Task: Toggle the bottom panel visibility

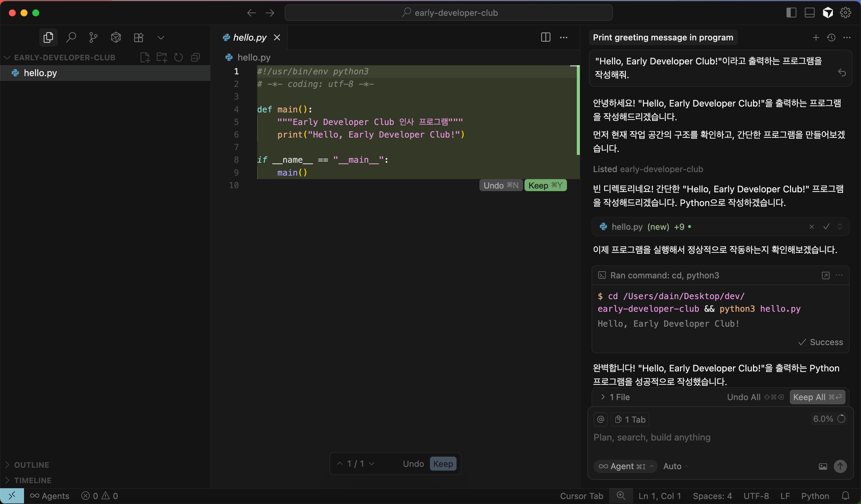Action: coord(809,13)
